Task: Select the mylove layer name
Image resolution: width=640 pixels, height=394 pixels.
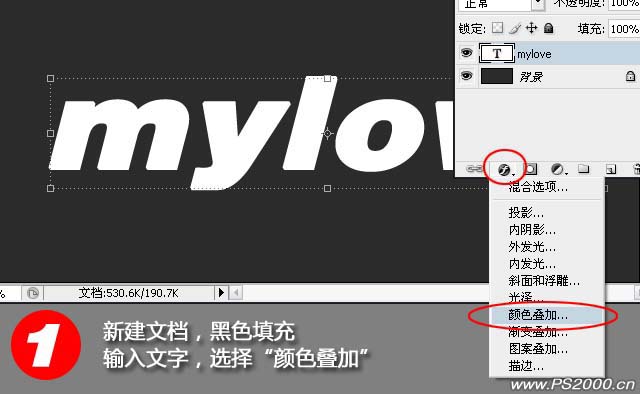Action: 534,54
